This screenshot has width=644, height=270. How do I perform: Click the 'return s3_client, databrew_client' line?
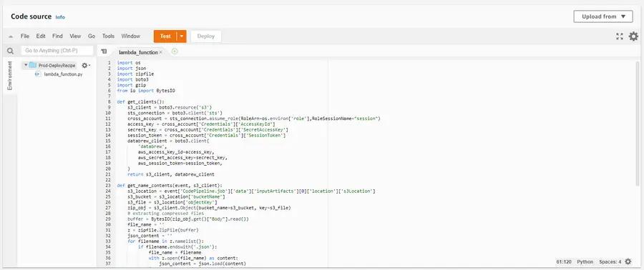click(x=171, y=174)
